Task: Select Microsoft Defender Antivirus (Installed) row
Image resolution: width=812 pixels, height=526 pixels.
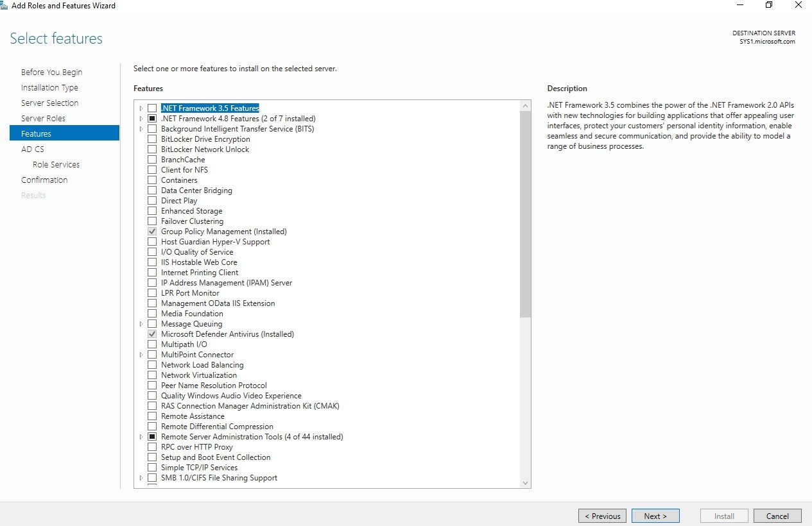Action: (227, 334)
